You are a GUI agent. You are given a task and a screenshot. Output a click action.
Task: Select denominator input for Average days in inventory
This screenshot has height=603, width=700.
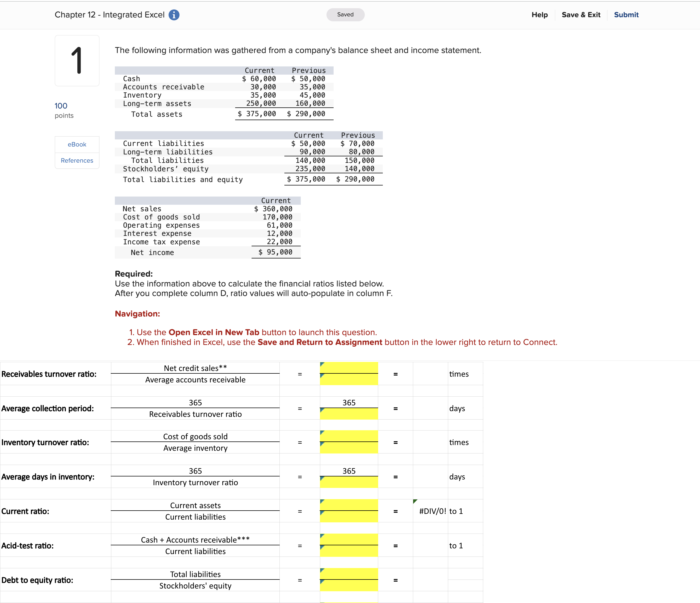click(349, 482)
